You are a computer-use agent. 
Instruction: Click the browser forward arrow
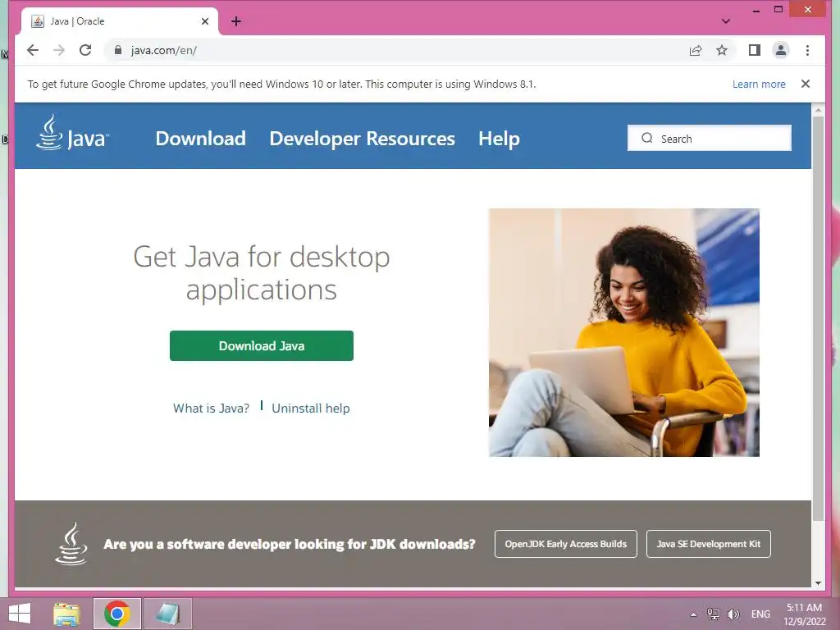click(x=59, y=50)
